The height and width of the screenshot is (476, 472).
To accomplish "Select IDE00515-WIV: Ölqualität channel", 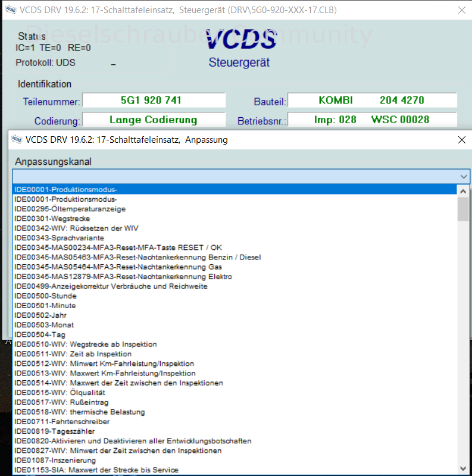I will pos(235,393).
